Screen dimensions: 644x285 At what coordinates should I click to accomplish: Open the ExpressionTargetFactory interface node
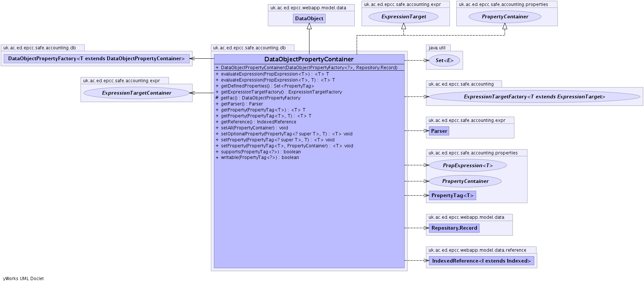[x=534, y=96]
